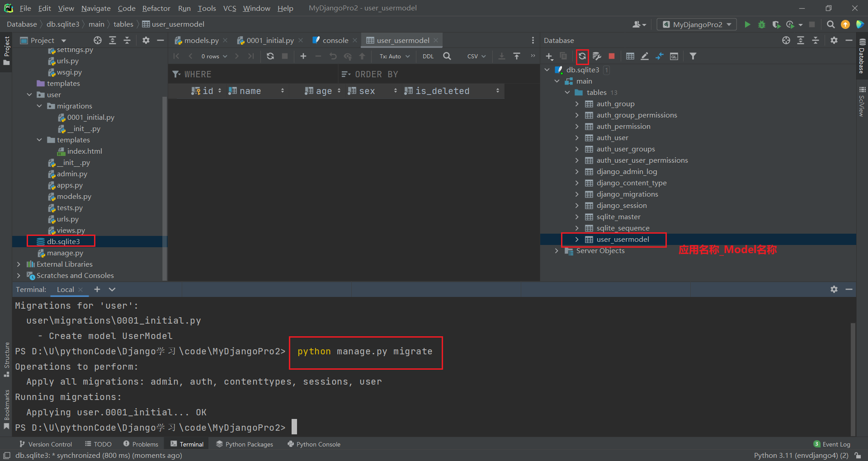868x461 pixels.
Task: Reload the table with the refresh icon in the data editor toolbar
Action: tap(270, 56)
